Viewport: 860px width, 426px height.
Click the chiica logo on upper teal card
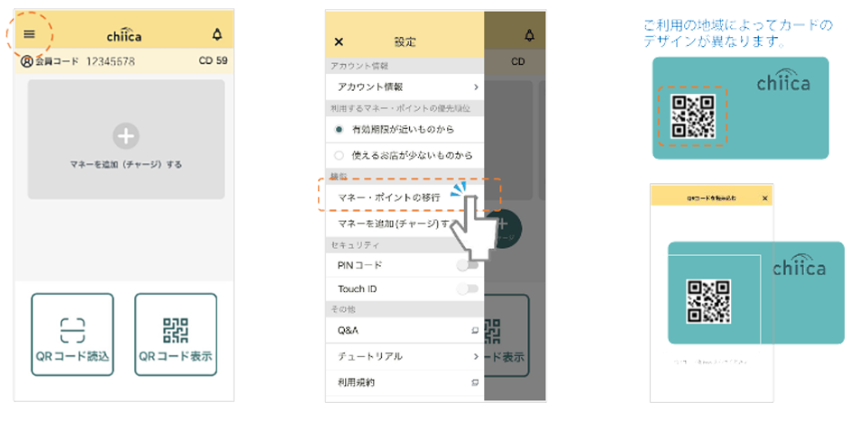coord(783,80)
